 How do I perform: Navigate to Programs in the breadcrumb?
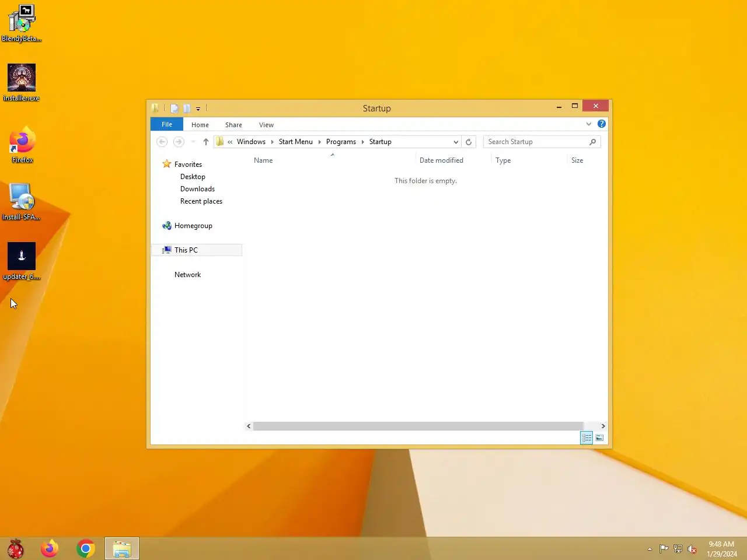[x=341, y=142]
